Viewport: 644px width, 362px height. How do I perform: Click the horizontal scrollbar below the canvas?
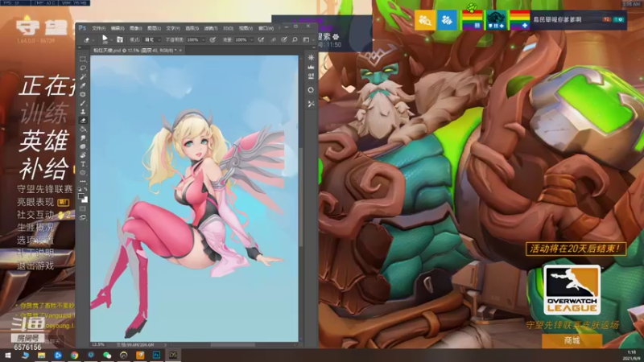233,345
